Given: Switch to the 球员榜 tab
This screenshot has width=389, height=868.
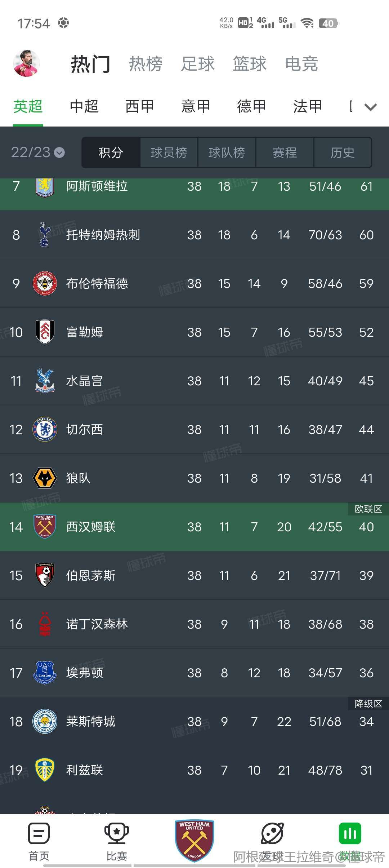Looking at the screenshot, I should click(169, 152).
